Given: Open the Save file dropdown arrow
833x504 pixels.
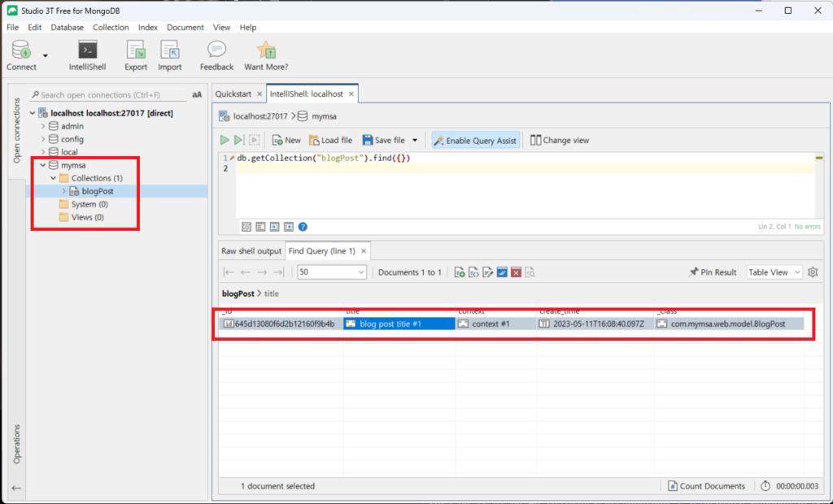Looking at the screenshot, I should (415, 140).
